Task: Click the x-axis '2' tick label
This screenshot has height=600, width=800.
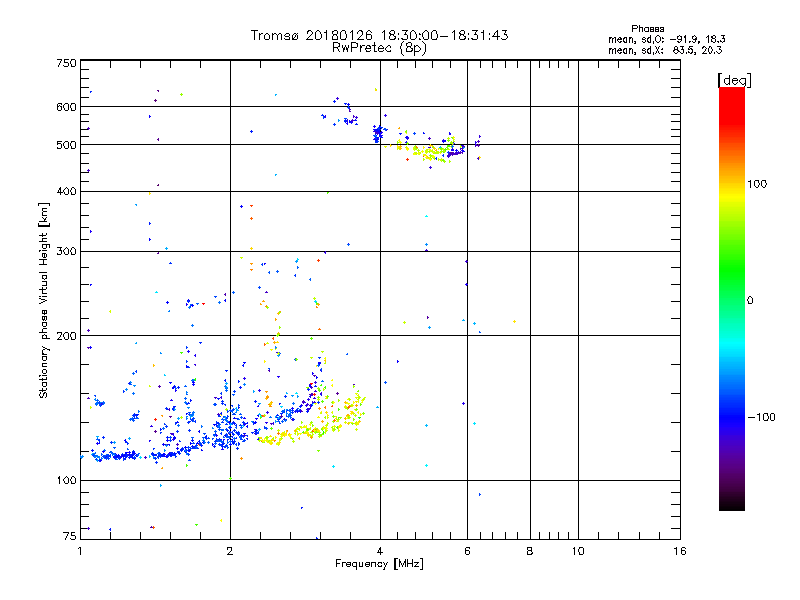Action: [x=230, y=551]
